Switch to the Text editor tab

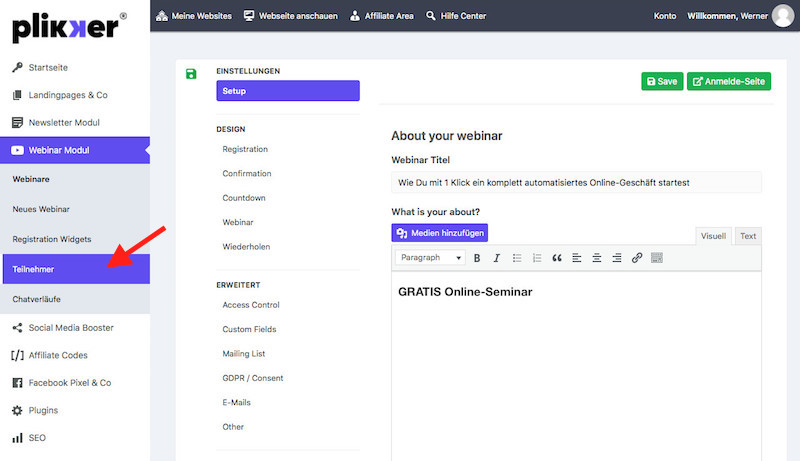pyautogui.click(x=747, y=236)
